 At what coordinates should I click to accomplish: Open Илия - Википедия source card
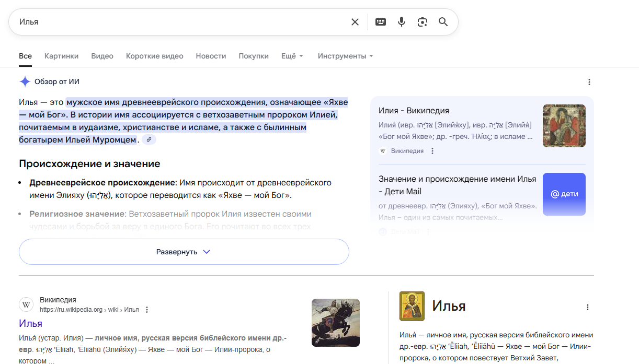pos(414,111)
